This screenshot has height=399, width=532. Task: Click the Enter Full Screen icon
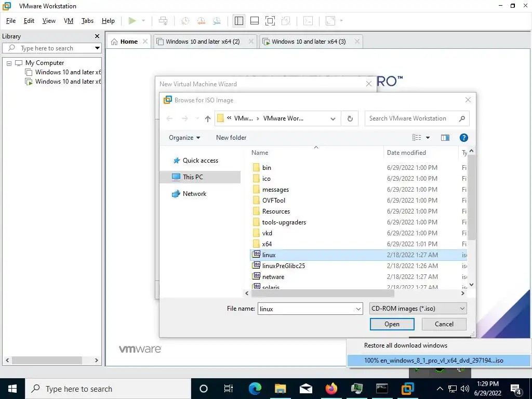point(270,21)
